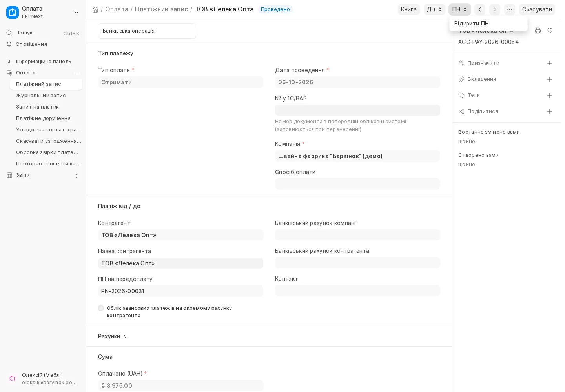Click Платіжний запис breadcrumb link

(161, 9)
